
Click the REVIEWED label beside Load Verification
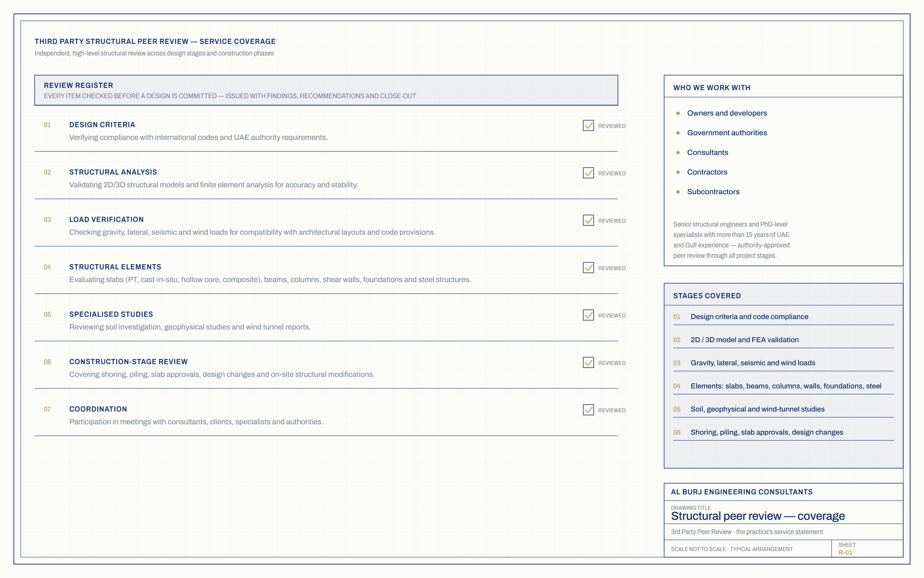(612, 221)
